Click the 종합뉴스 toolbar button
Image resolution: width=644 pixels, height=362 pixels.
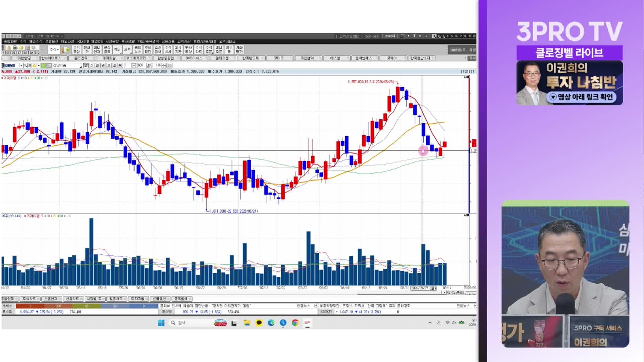[138, 50]
